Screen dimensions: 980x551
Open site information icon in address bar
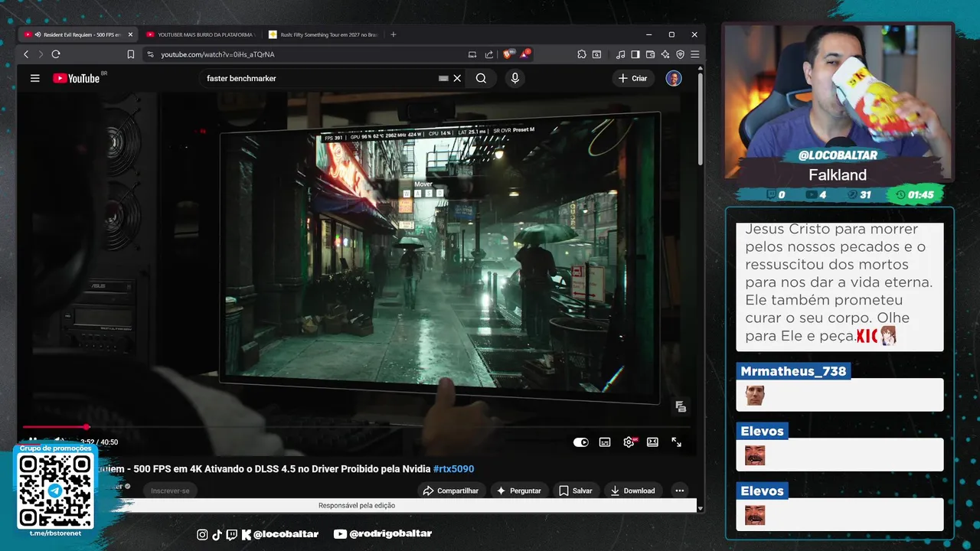point(150,54)
